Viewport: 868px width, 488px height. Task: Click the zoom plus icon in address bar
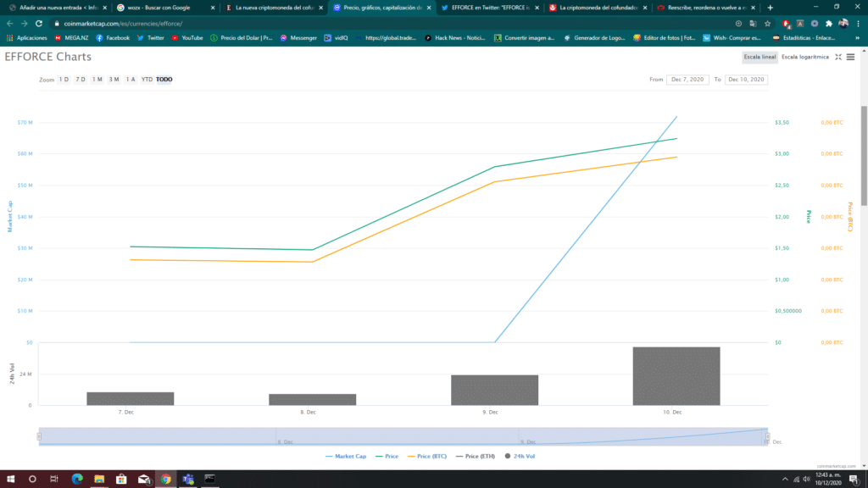tap(738, 24)
